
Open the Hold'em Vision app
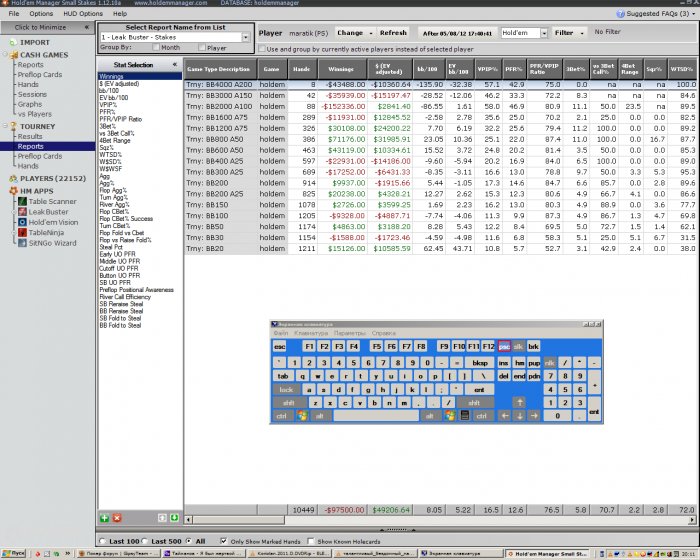pos(53,222)
